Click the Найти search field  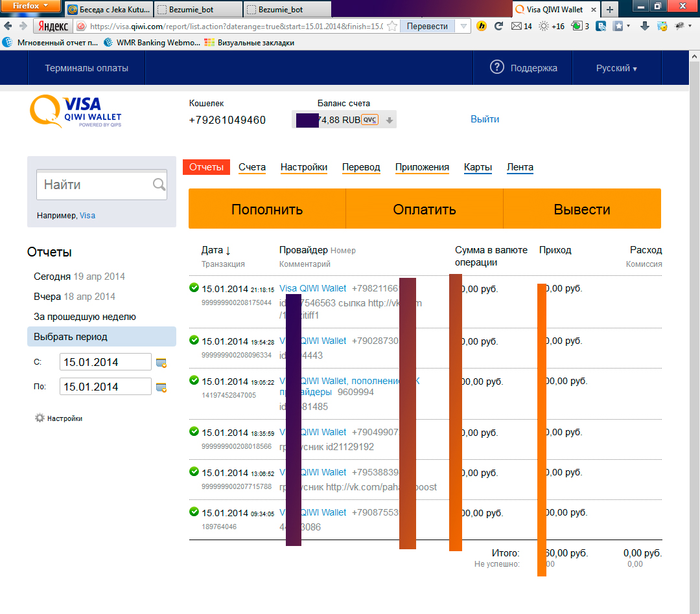tap(101, 185)
